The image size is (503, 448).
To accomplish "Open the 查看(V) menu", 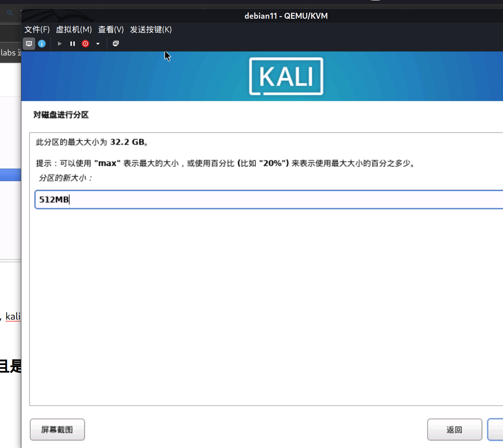I will point(111,29).
